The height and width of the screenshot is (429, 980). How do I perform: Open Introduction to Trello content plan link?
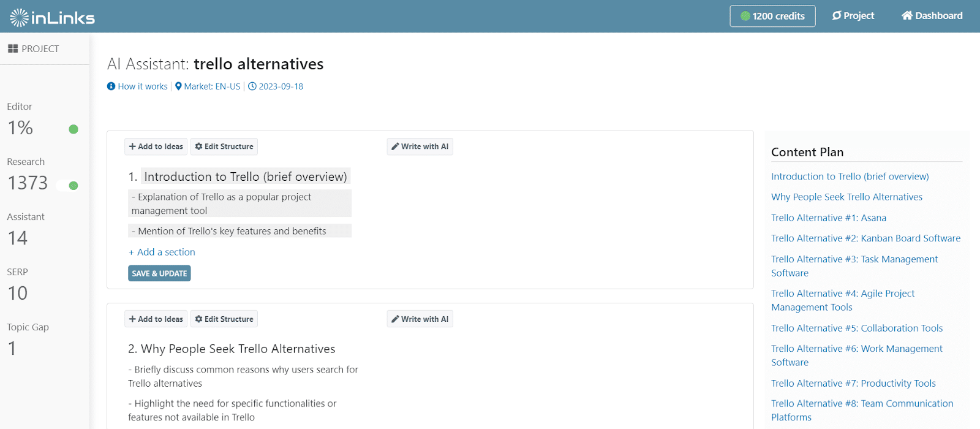[850, 177]
